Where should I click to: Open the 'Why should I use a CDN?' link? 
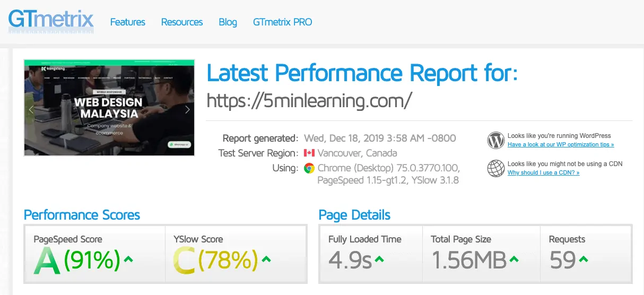[543, 172]
